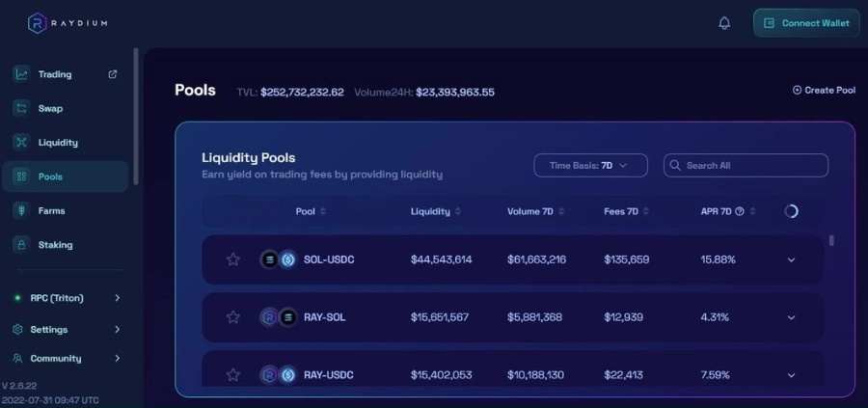Expand the RPC (Triton) submenu
The width and height of the screenshot is (868, 408).
pyautogui.click(x=67, y=298)
